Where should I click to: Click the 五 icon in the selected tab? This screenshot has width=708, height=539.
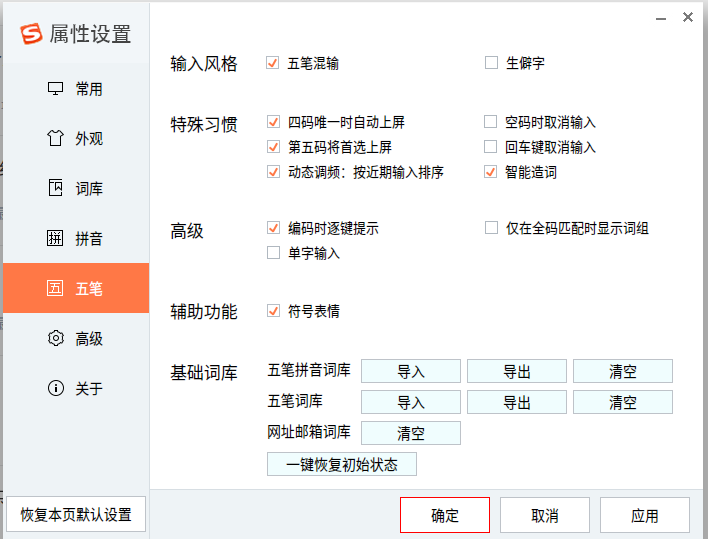56,288
